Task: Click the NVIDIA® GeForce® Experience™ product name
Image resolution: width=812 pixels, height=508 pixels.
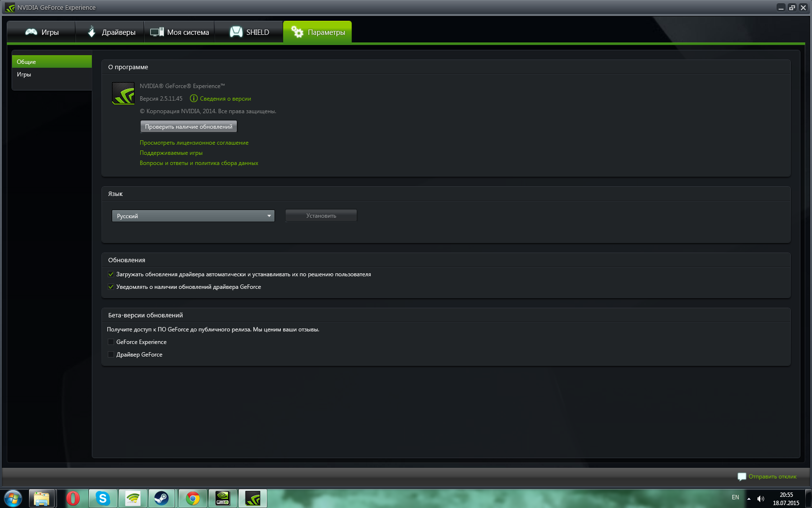Action: coord(182,86)
